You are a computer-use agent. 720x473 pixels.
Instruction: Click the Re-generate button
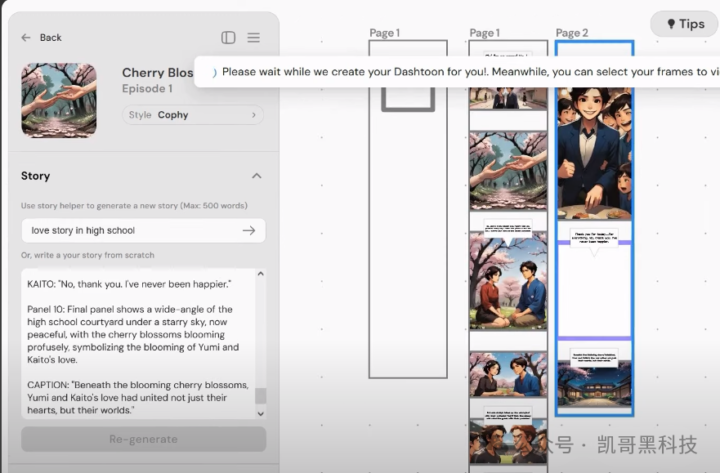[x=143, y=439]
